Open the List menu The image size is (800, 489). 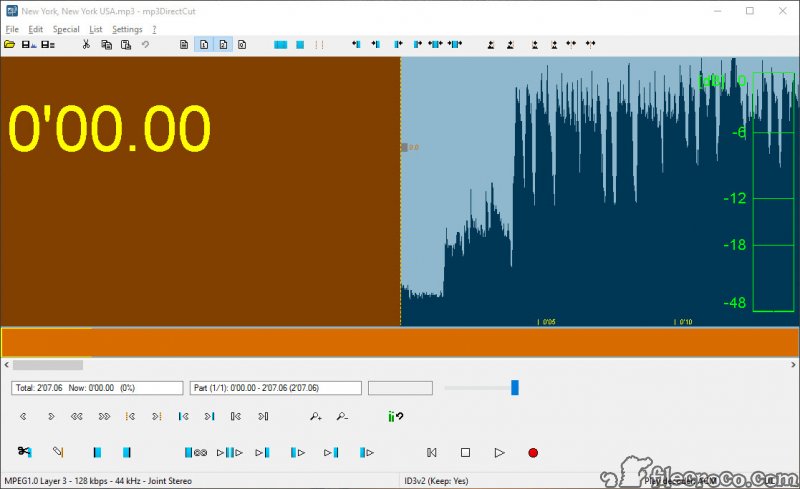(95, 29)
